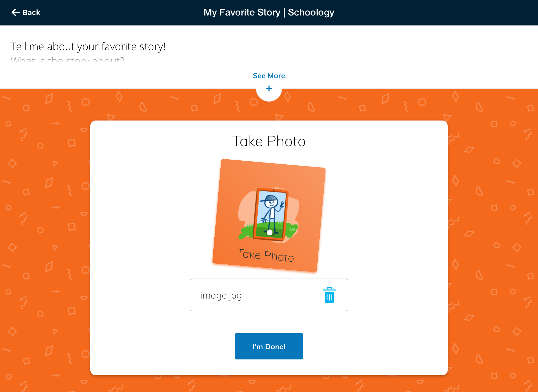
Task: Click the Take Photo heading
Action: click(x=269, y=141)
